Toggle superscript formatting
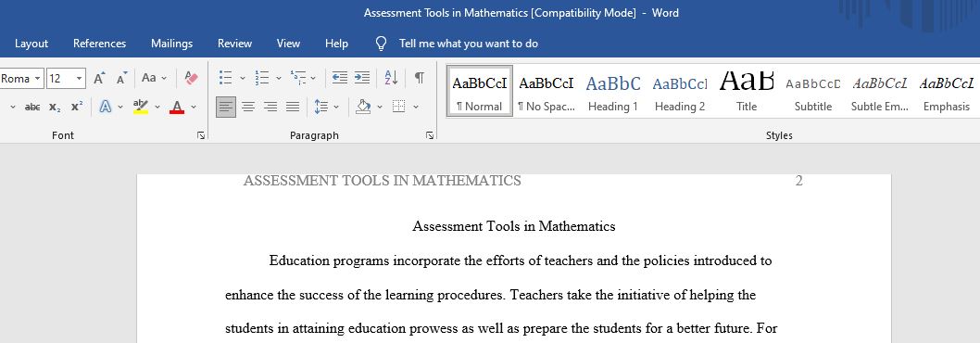This screenshot has width=980, height=343. [x=76, y=107]
